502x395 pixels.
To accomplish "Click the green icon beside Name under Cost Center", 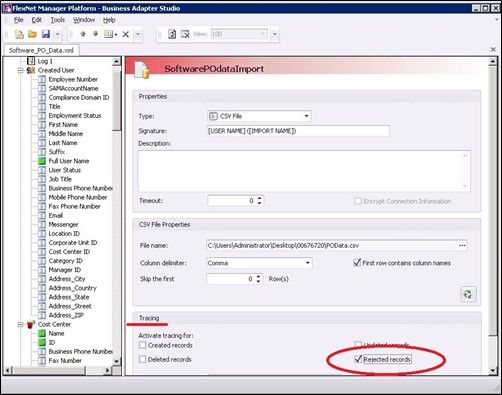I will (x=42, y=333).
